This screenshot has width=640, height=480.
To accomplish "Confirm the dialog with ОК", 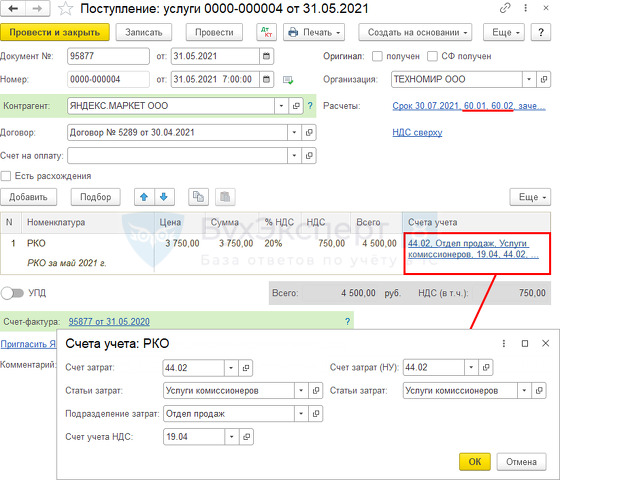I will click(x=474, y=462).
